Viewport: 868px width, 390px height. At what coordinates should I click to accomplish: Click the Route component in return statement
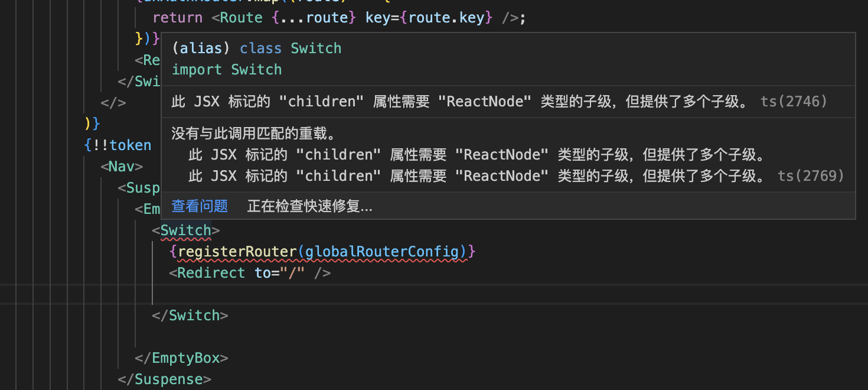240,17
